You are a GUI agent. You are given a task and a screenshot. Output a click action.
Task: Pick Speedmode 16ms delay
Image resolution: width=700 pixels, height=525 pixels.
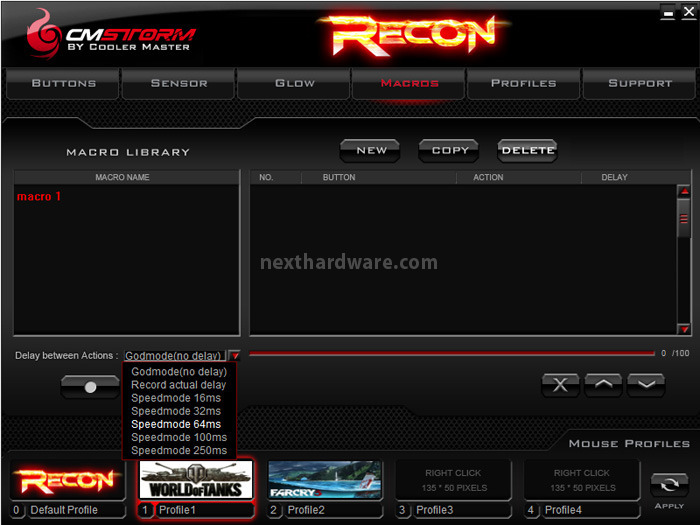176,398
